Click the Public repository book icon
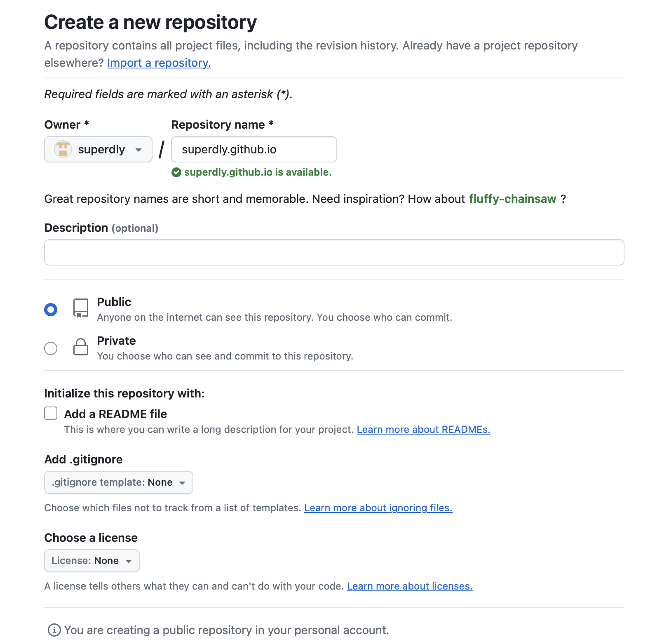 81,308
